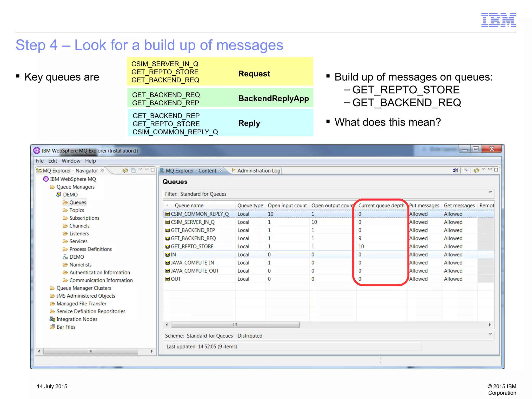
Task: Select Service Definition Repositories folder
Action: (x=88, y=311)
